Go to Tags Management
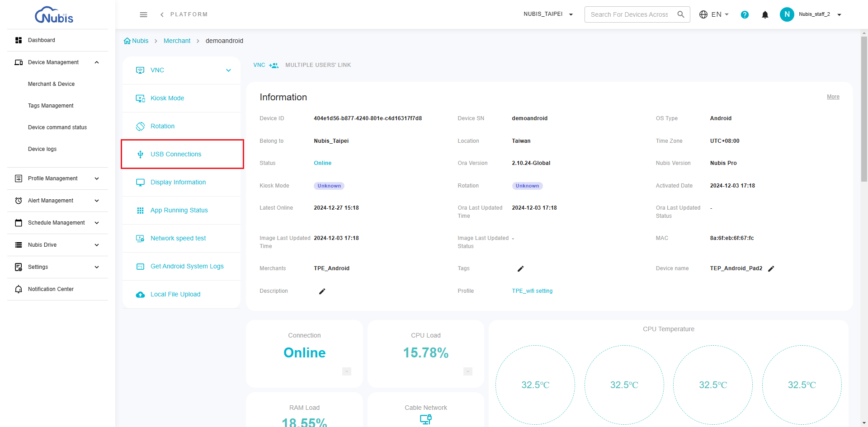Viewport: 868px width, 427px height. click(51, 106)
